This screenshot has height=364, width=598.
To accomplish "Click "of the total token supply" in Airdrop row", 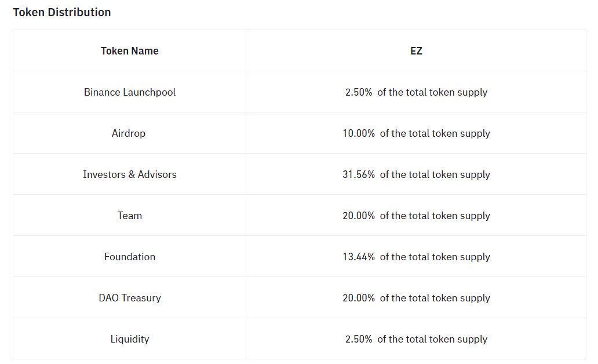I will [x=435, y=133].
